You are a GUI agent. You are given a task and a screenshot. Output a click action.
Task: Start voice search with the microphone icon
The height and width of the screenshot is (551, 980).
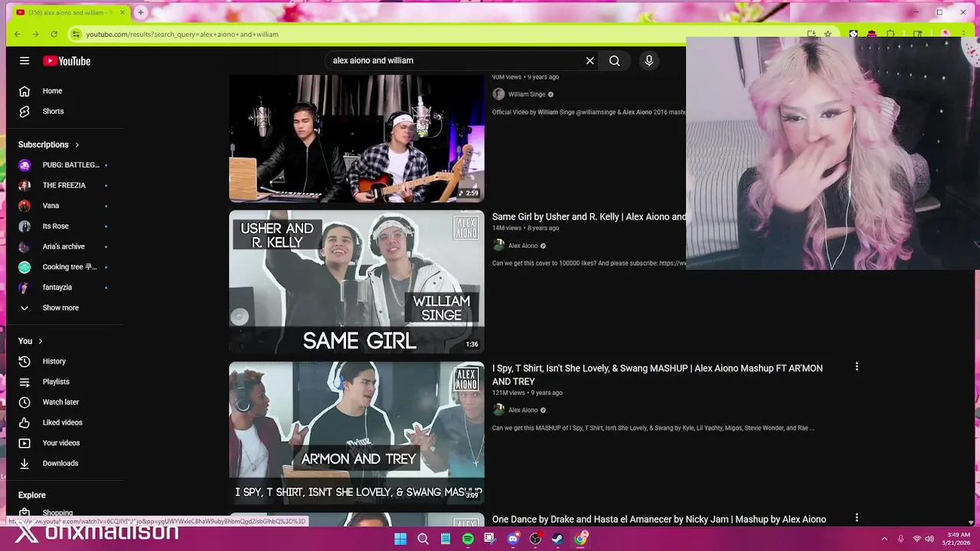[x=649, y=60]
